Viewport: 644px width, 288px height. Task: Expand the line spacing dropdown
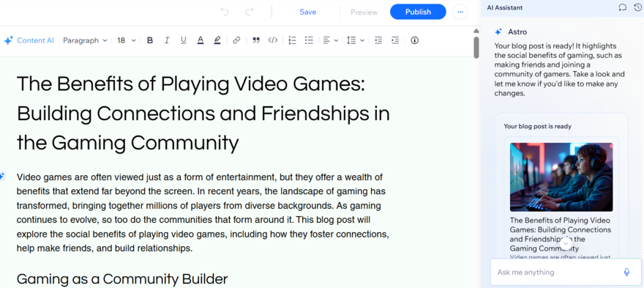pyautogui.click(x=355, y=40)
